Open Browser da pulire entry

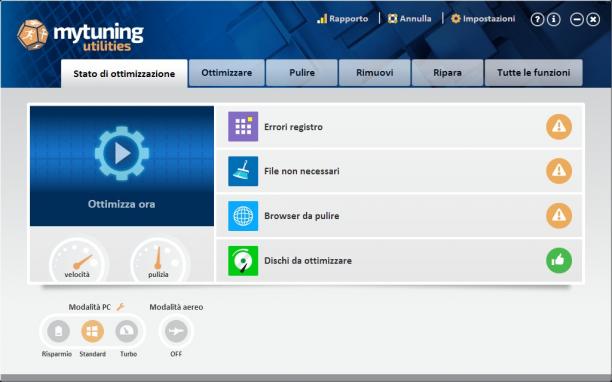click(x=399, y=216)
